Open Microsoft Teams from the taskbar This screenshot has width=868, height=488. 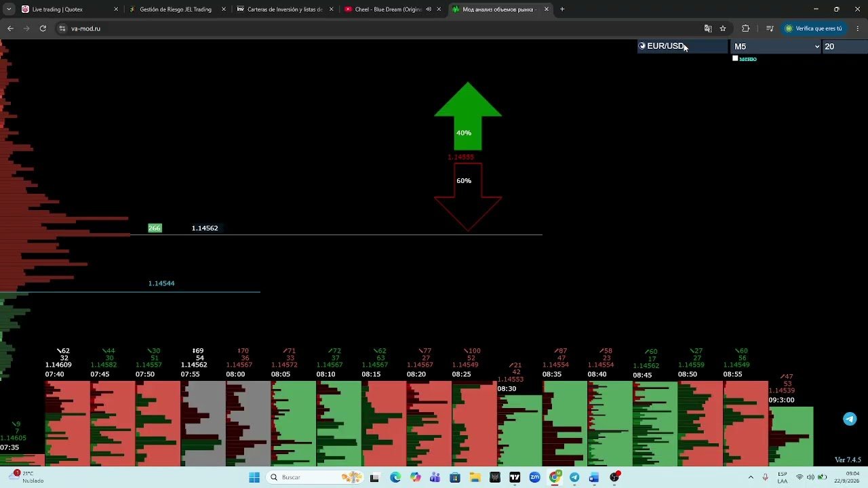pos(435,477)
